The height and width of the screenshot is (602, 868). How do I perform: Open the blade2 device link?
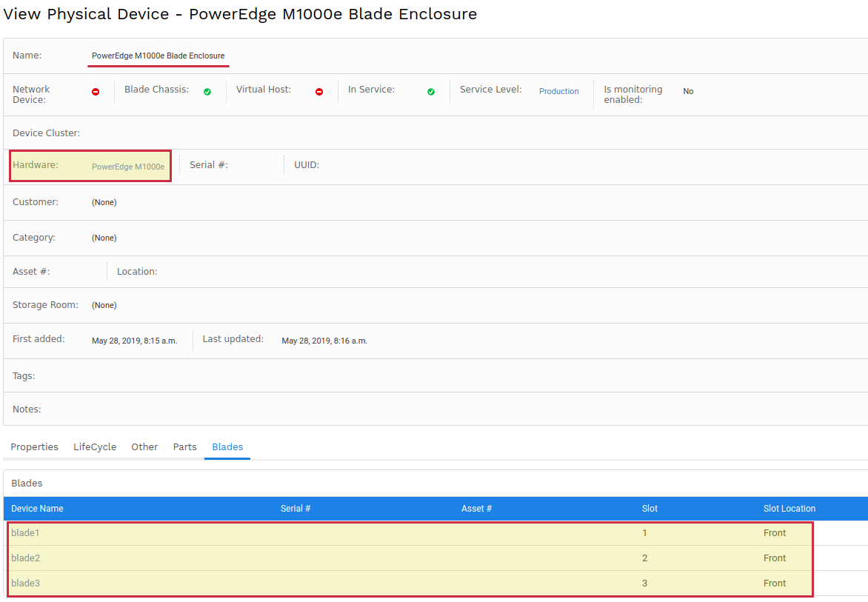[x=25, y=558]
